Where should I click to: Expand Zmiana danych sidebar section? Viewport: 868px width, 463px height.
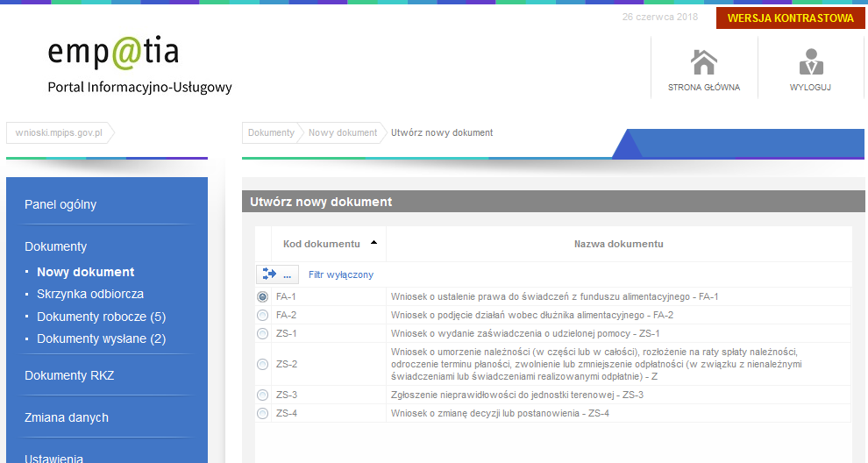click(67, 417)
